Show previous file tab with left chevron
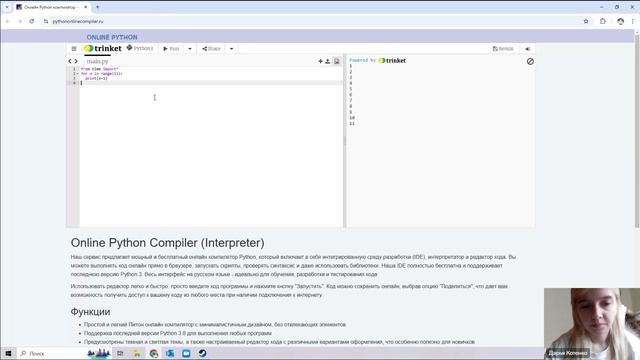640x360 pixels. coord(70,61)
